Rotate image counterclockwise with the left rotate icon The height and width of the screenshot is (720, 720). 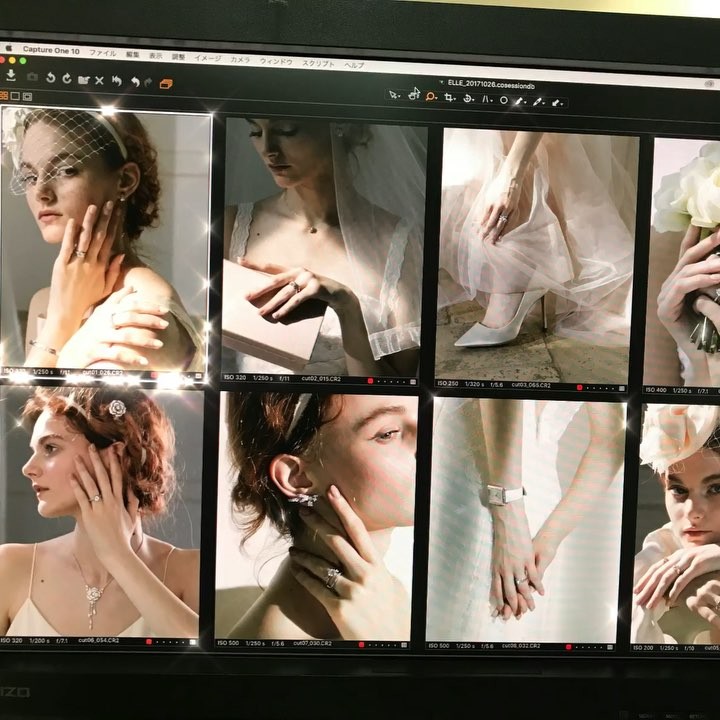(49, 78)
